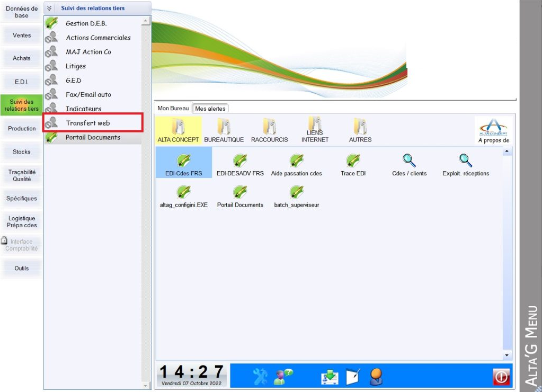Open the wrench tools icon in bottom bar
The height and width of the screenshot is (392, 542).
(x=261, y=376)
